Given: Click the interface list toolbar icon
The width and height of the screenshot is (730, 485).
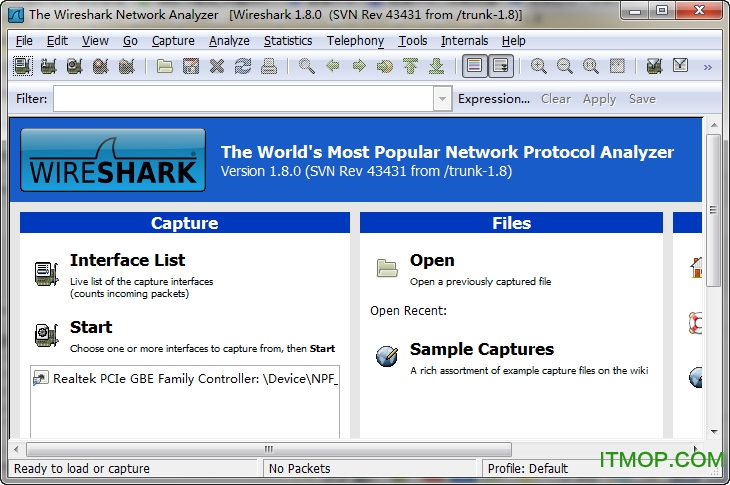Looking at the screenshot, I should click(x=22, y=67).
